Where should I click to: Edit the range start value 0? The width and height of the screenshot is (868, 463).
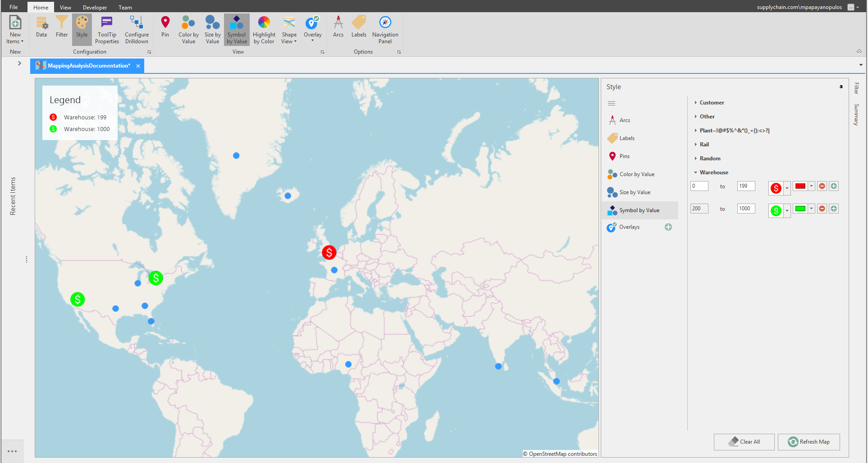699,186
